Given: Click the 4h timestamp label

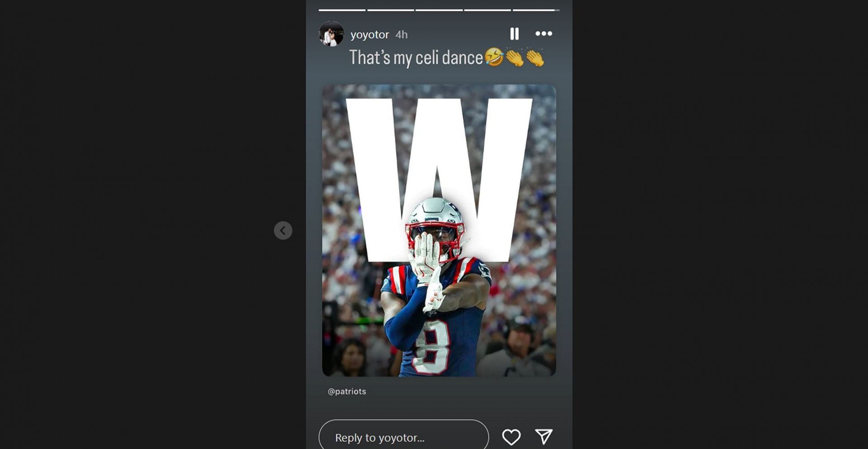Looking at the screenshot, I should (x=401, y=34).
